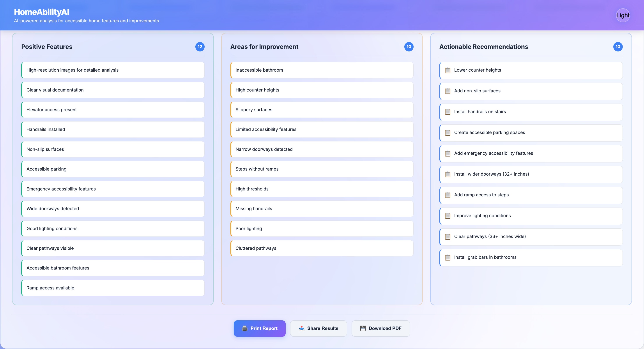The width and height of the screenshot is (644, 349).
Task: Select the Inaccessible bathroom item
Action: 322,70
